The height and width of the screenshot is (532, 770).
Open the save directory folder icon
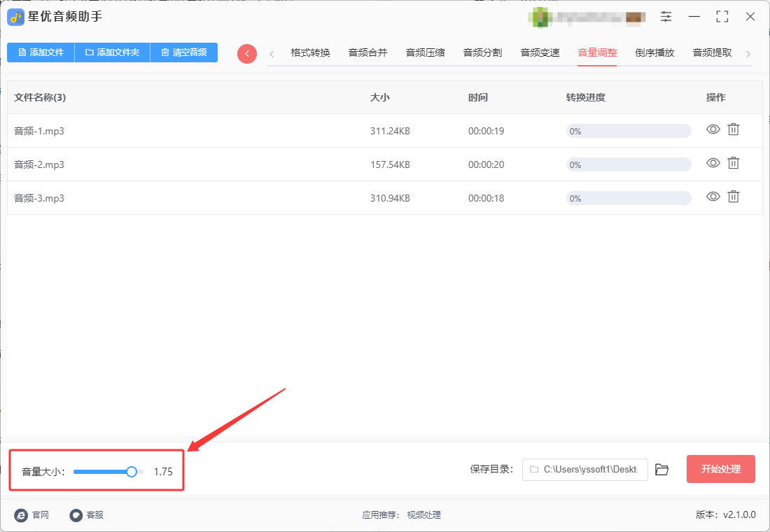(x=662, y=470)
